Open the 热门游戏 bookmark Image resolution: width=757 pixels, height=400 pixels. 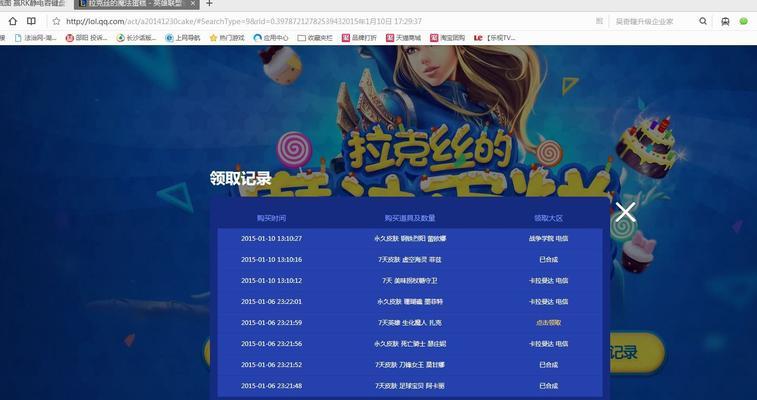coord(227,38)
